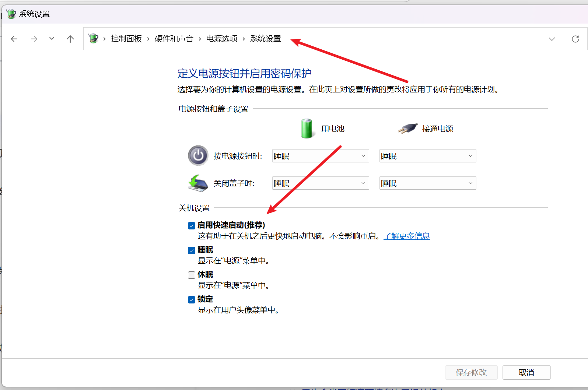Click the 接通电源 column label
This screenshot has width=588, height=390.
[x=438, y=129]
